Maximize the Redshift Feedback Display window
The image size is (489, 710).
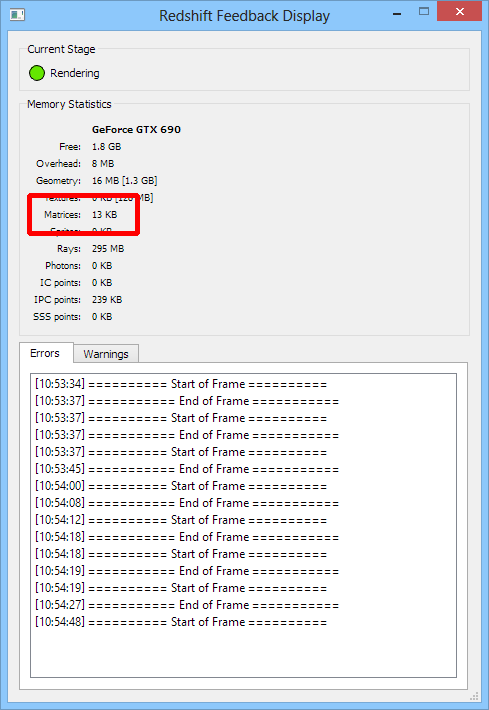pyautogui.click(x=424, y=12)
